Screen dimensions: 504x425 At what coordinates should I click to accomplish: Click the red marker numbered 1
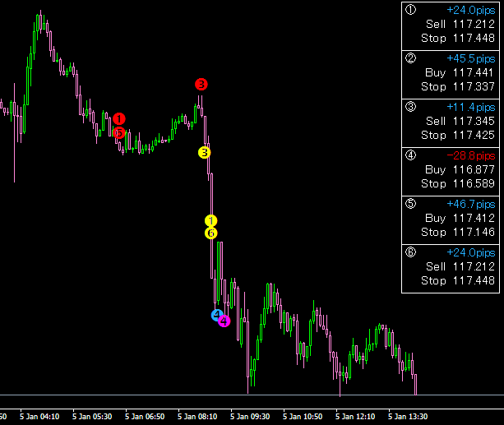click(x=120, y=119)
